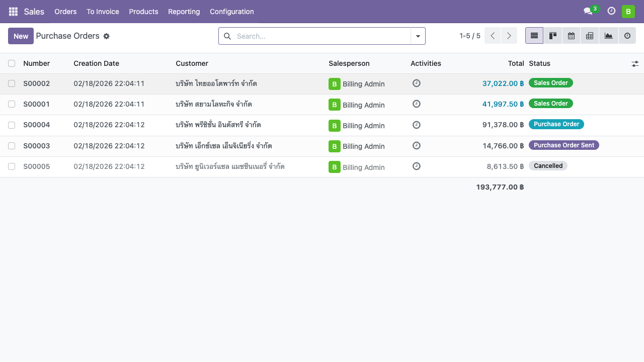This screenshot has width=644, height=362.
Task: Switch to Graph view
Action: 608,36
